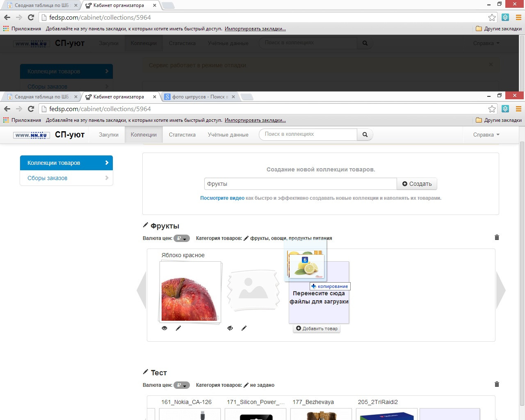The image size is (525, 420).
Task: Dismiss the alert banner in background window
Action: pos(491,65)
